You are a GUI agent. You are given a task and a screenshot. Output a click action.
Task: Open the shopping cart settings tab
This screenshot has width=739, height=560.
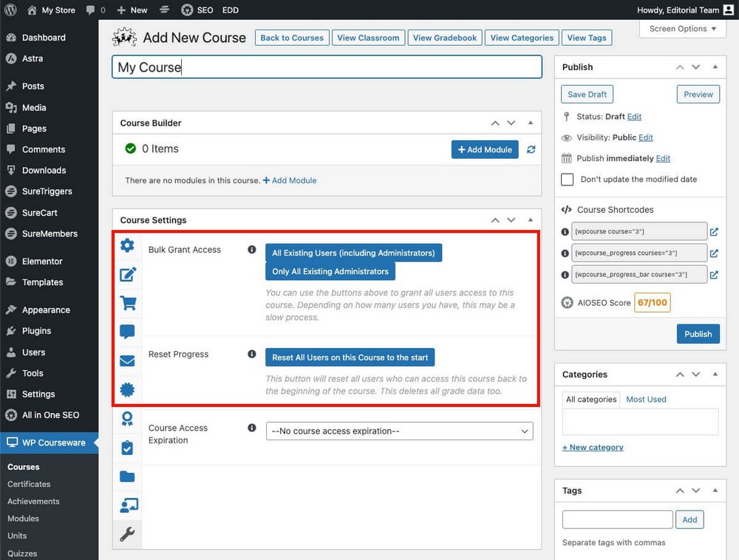128,303
